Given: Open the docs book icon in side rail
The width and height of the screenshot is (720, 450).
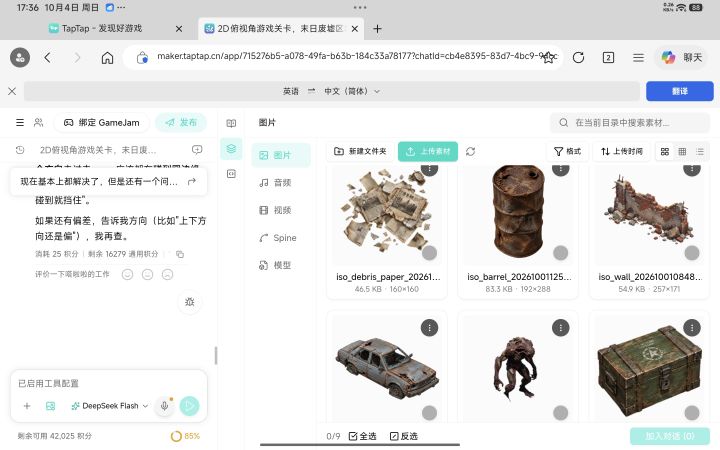Looking at the screenshot, I should click(x=231, y=123).
